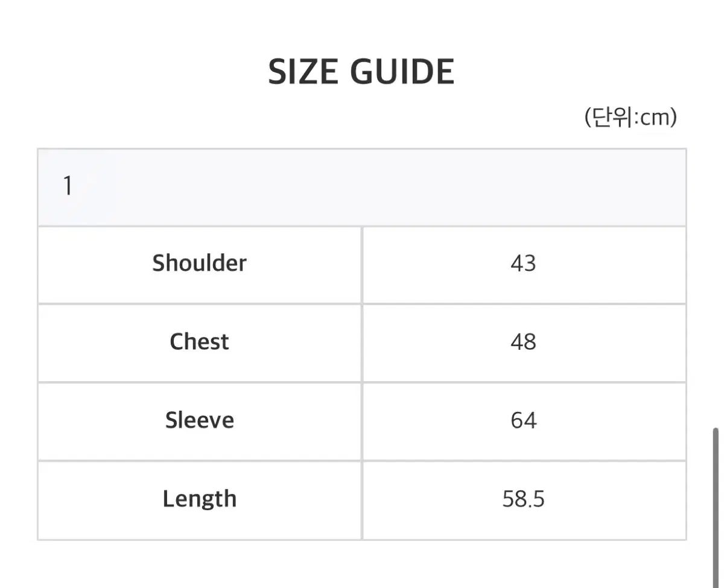724x588 pixels.
Task: Click the shoulder value 43
Action: click(x=523, y=264)
